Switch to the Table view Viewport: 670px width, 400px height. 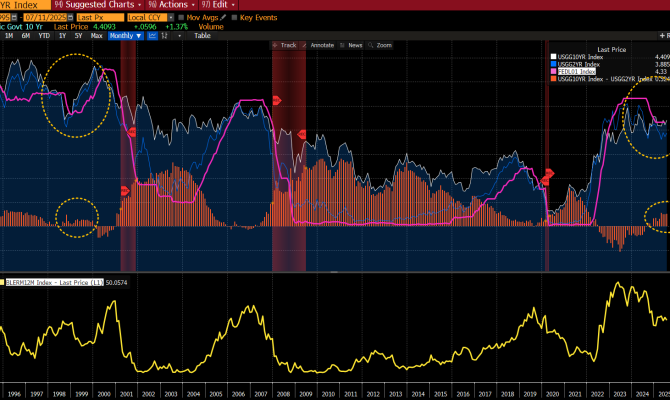click(203, 36)
